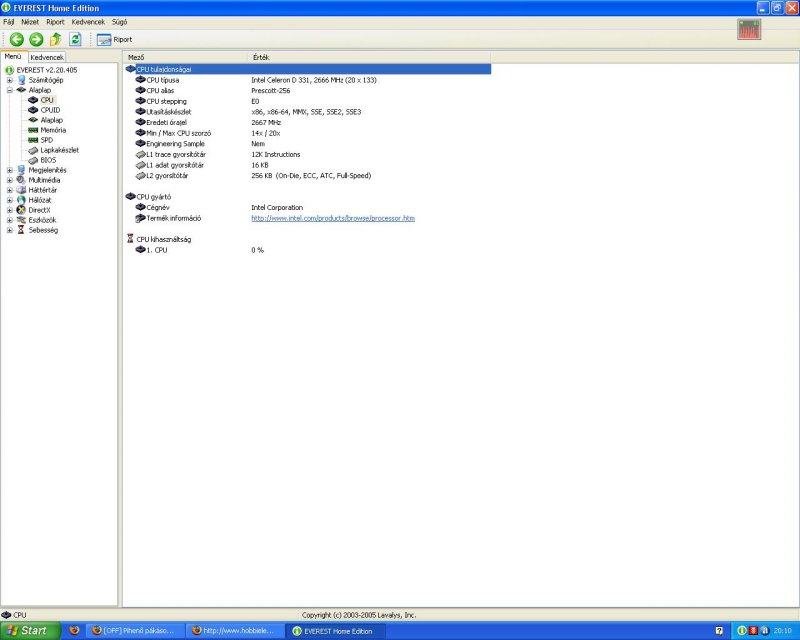800x640 pixels.
Task: Select the L1 trace gyorsítótár row
Action: click(x=308, y=155)
